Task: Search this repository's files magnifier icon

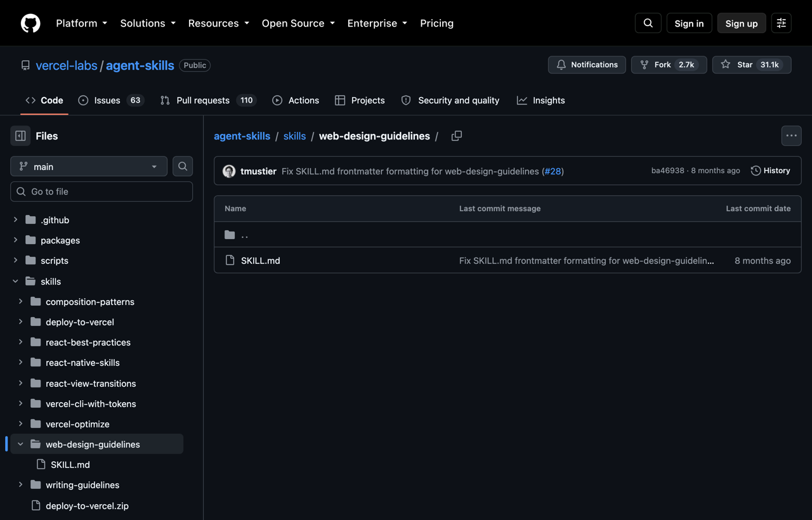Action: pyautogui.click(x=183, y=166)
